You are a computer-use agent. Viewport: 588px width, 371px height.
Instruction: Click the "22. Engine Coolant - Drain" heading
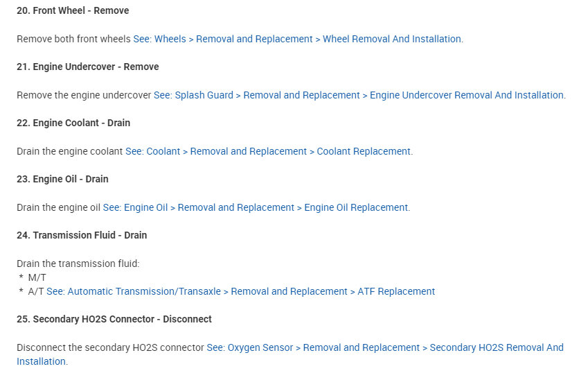pyautogui.click(x=73, y=123)
